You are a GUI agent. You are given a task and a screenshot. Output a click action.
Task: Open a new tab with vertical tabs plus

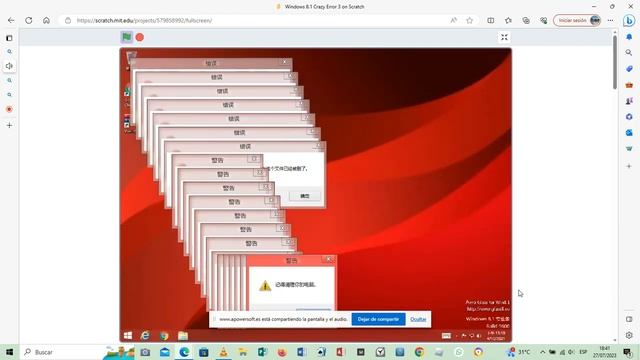pos(9,125)
